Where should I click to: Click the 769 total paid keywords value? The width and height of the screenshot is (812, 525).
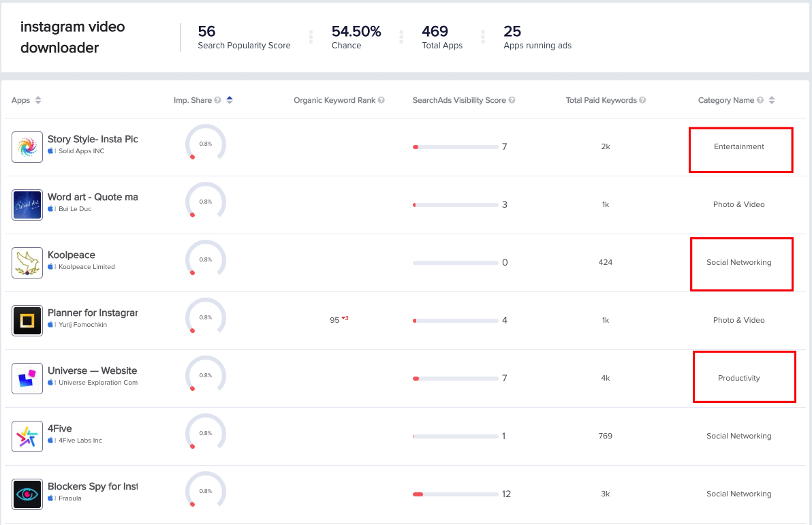pyautogui.click(x=606, y=436)
